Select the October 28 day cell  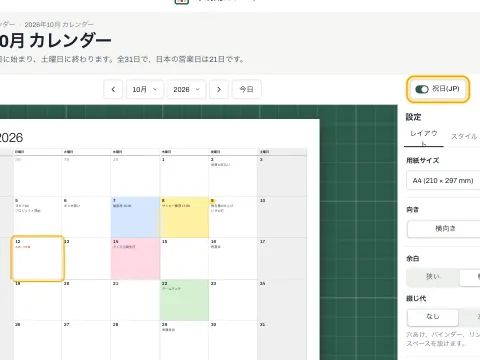(135, 341)
